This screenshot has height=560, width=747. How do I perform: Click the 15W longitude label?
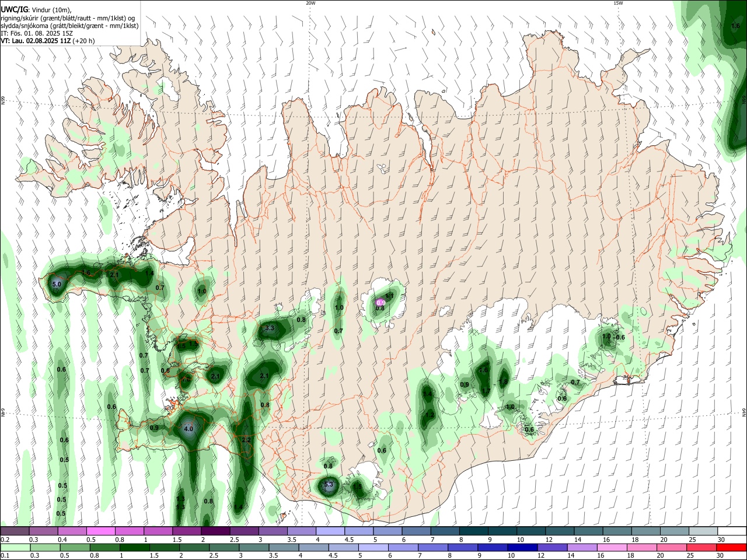tap(618, 3)
